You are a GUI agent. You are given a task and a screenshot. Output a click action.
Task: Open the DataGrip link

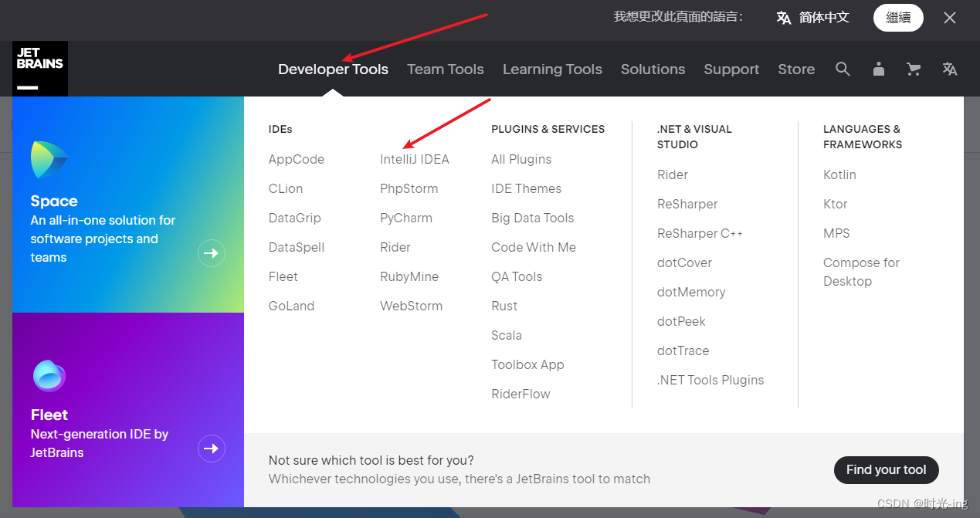click(295, 218)
